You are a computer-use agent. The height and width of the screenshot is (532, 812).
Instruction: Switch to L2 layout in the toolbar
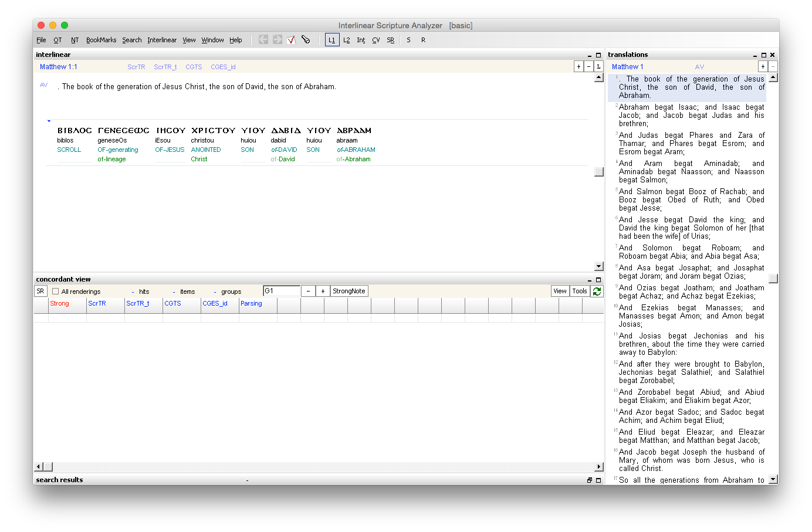[346, 40]
